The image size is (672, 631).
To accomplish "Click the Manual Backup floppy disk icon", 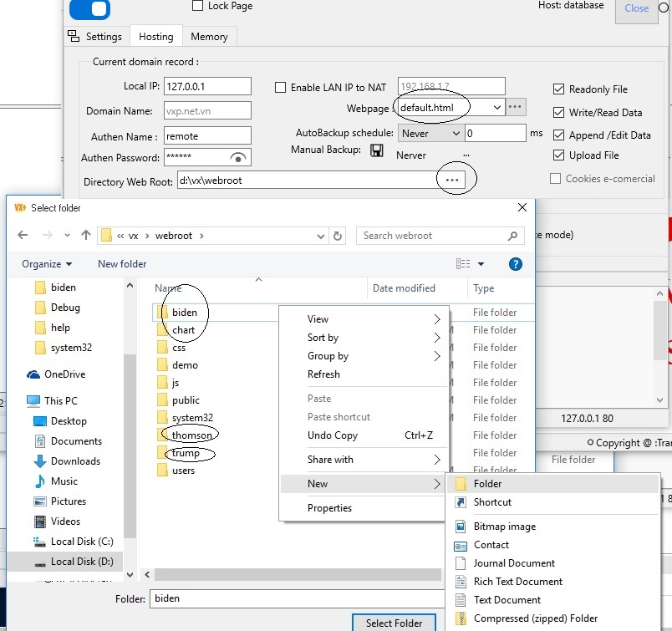I will (377, 151).
